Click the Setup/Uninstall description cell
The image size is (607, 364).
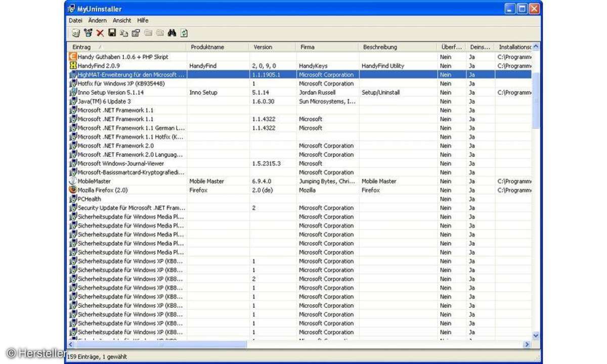[380, 93]
